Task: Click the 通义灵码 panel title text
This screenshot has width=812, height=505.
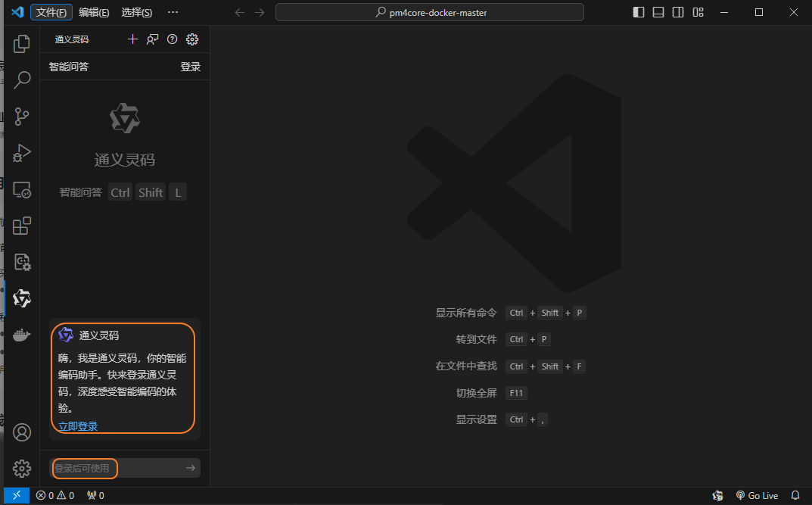Action: point(72,39)
